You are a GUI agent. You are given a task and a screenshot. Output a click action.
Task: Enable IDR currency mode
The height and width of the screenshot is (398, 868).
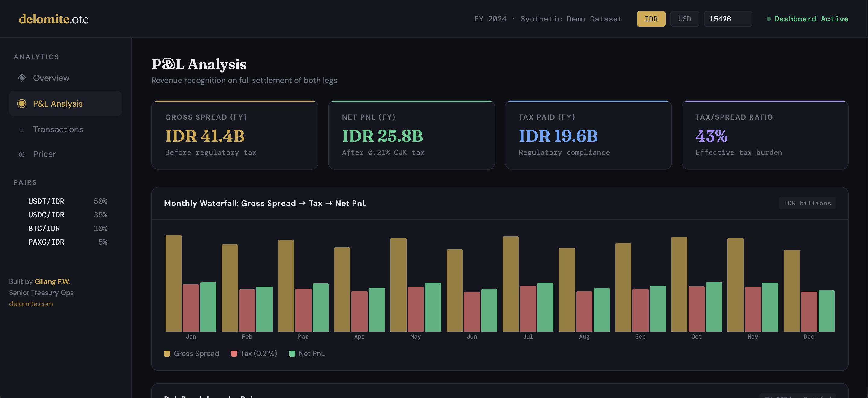[x=651, y=19]
